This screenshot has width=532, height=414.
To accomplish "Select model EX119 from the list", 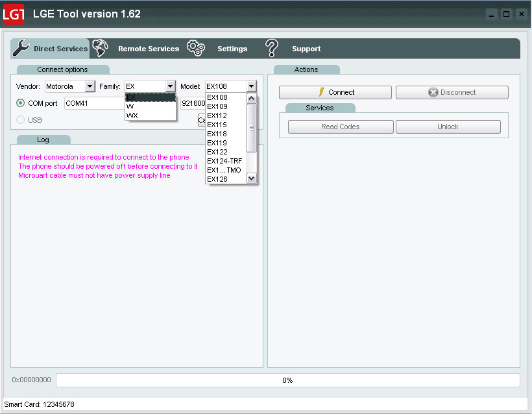I will coord(226,143).
